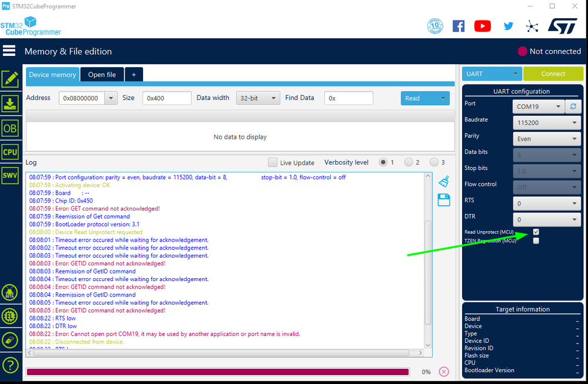Viewport: 588px width, 384px height.
Task: Click 'Cannot open port COM19' error line
Action: click(x=165, y=334)
